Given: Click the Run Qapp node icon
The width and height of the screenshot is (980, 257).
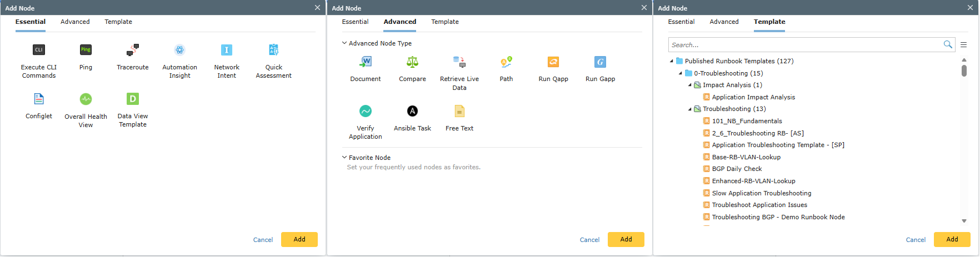Looking at the screenshot, I should [x=553, y=62].
